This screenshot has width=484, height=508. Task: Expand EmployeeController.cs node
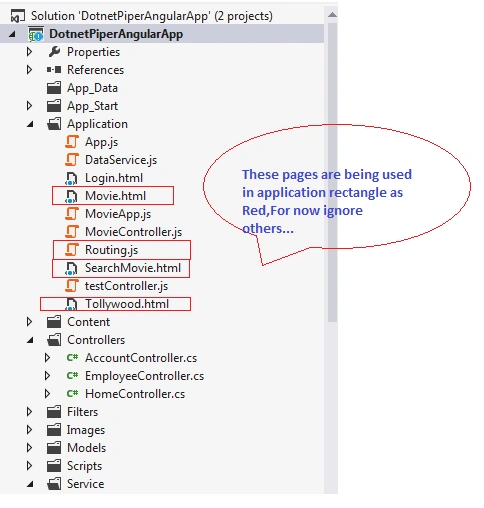[47, 376]
